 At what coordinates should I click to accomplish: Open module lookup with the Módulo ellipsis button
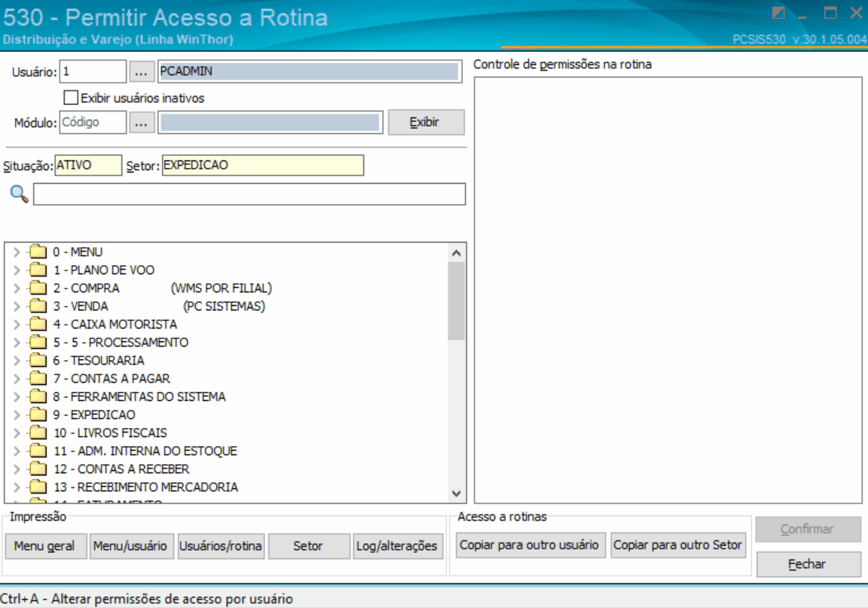tap(141, 122)
